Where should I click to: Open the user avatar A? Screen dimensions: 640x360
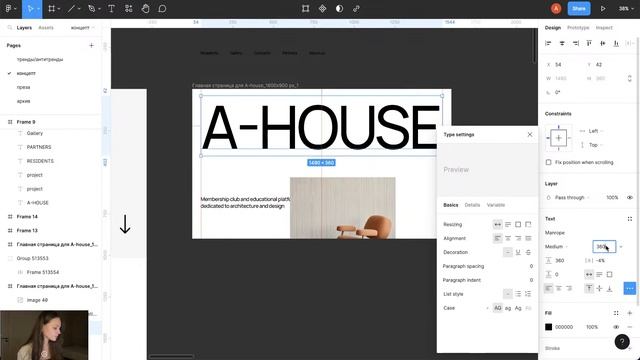(556, 9)
